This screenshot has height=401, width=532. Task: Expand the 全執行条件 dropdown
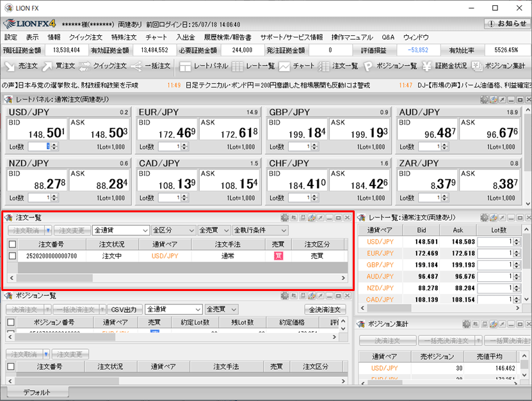point(259,230)
